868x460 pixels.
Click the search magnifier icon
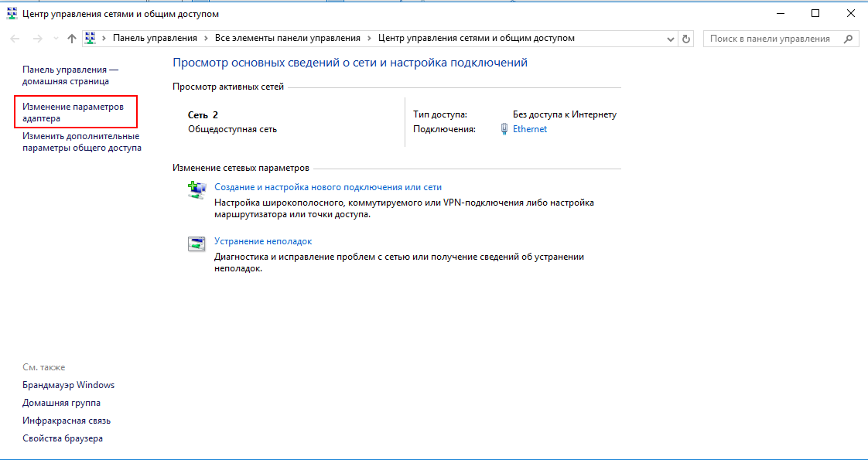[848, 39]
